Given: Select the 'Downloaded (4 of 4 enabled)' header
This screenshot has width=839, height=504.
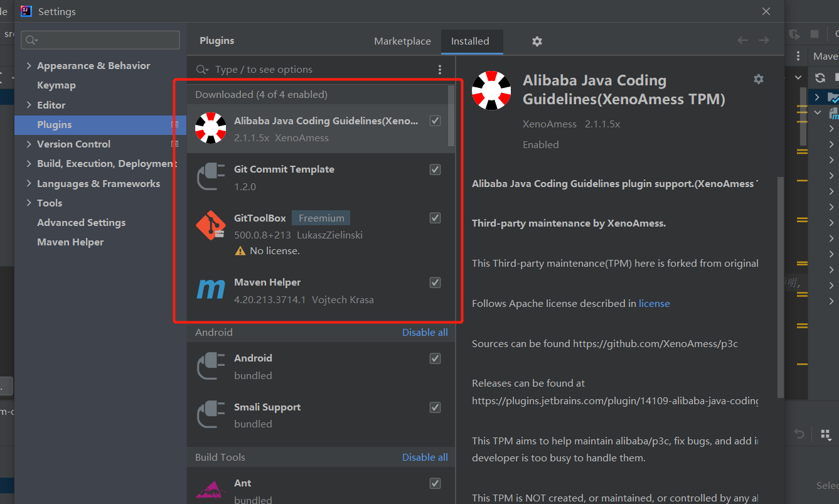Looking at the screenshot, I should pos(261,95).
